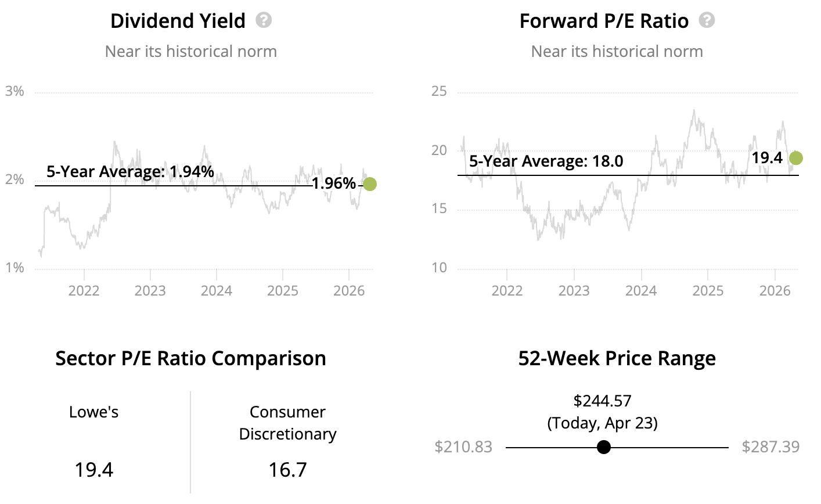
Task: Click the 5-Year Average 18.0 label
Action: pyautogui.click(x=546, y=161)
